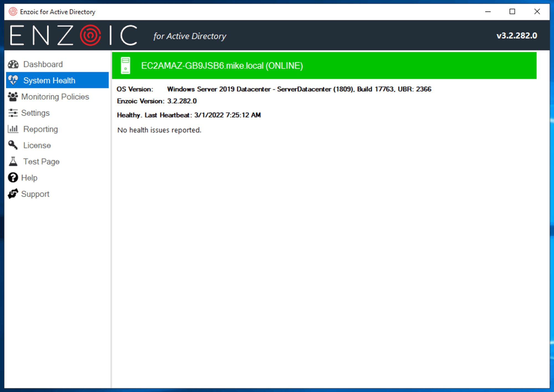
Task: Click 'No health issues reported.' text
Action: [x=159, y=130]
